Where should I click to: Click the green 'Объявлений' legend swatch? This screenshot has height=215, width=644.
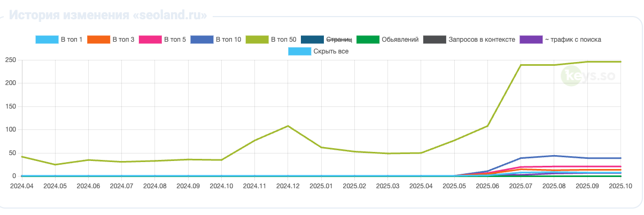pos(368,39)
